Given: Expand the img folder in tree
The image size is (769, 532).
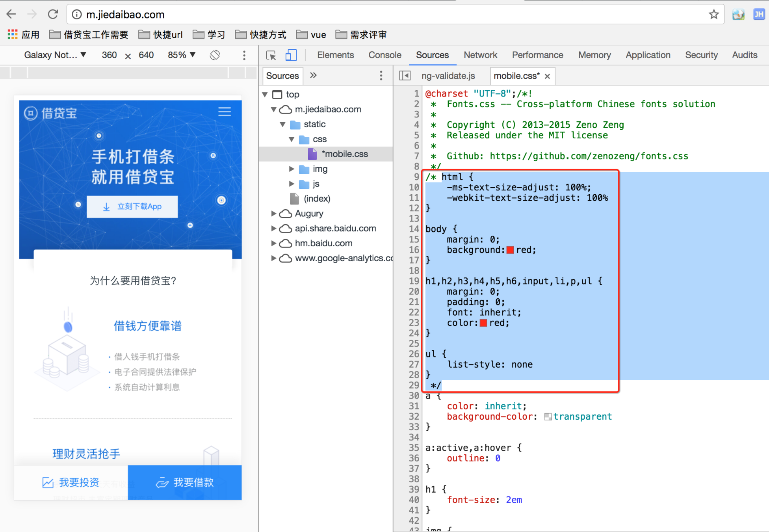Looking at the screenshot, I should (x=292, y=169).
